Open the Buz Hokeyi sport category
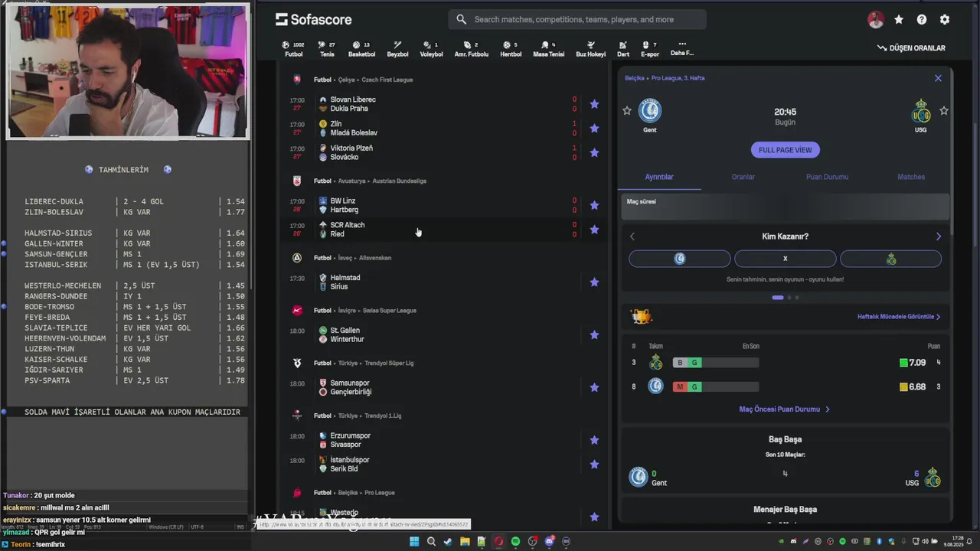The image size is (980, 551). click(x=590, y=49)
